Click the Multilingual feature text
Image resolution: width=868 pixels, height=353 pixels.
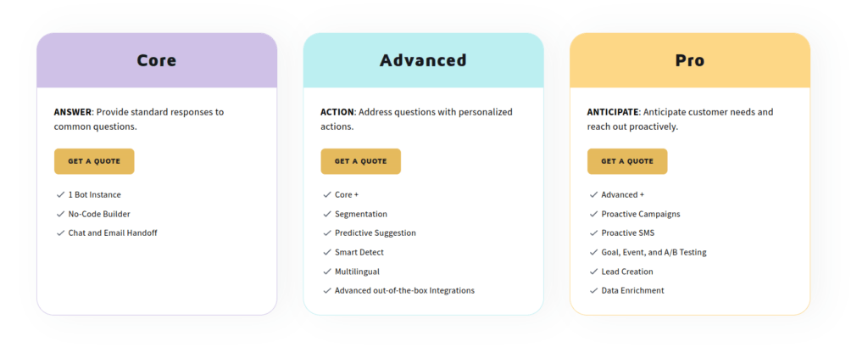tap(357, 272)
